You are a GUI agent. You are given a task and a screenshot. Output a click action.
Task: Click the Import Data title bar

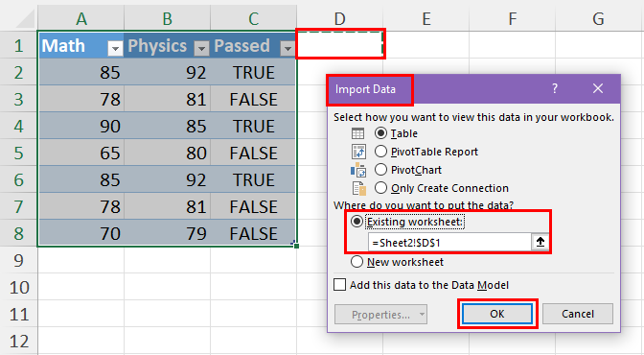(x=473, y=89)
